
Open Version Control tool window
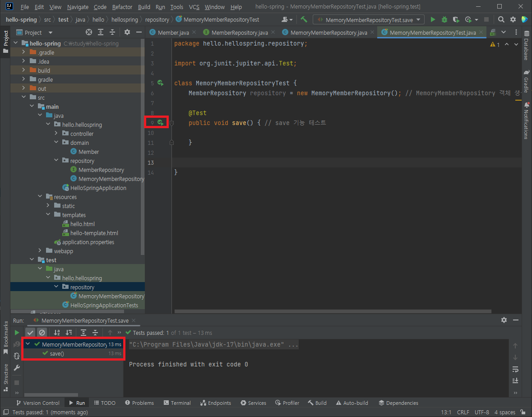(x=37, y=403)
